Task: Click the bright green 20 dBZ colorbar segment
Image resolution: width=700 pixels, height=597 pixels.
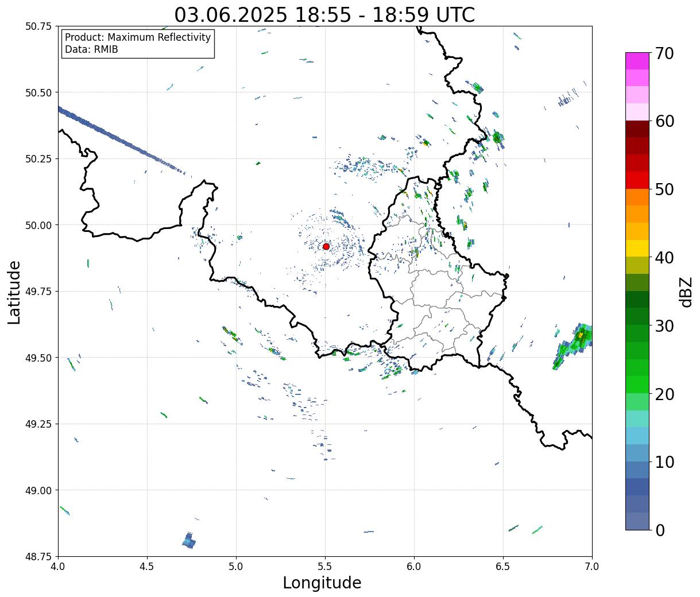Action: click(x=637, y=384)
